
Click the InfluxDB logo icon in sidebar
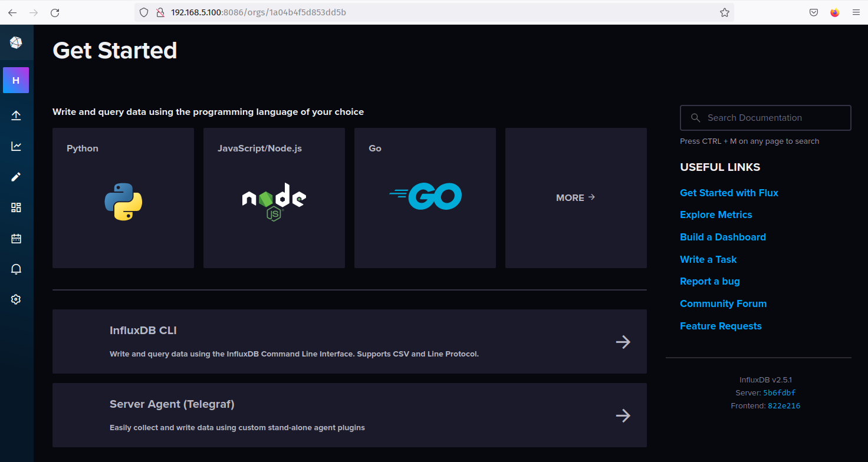click(16, 42)
